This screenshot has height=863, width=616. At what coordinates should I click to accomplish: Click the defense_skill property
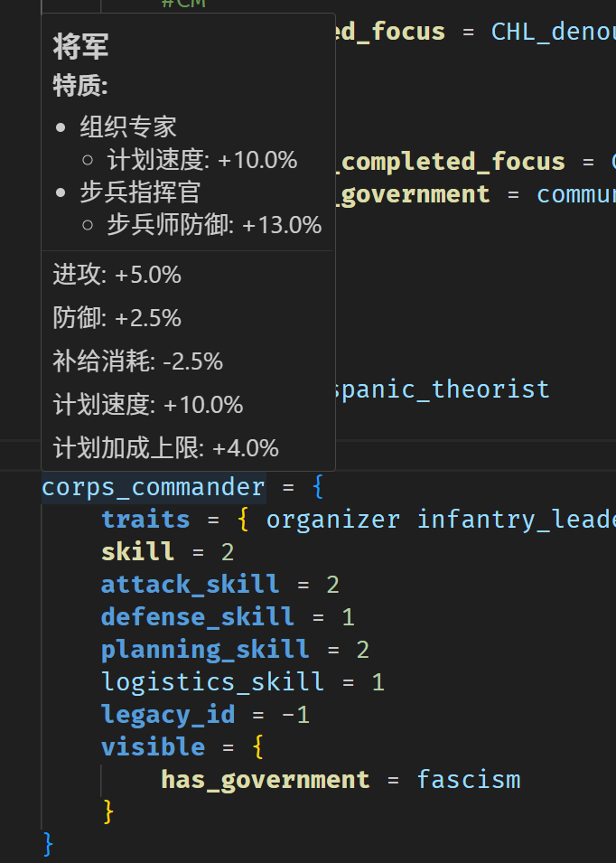[x=197, y=617]
